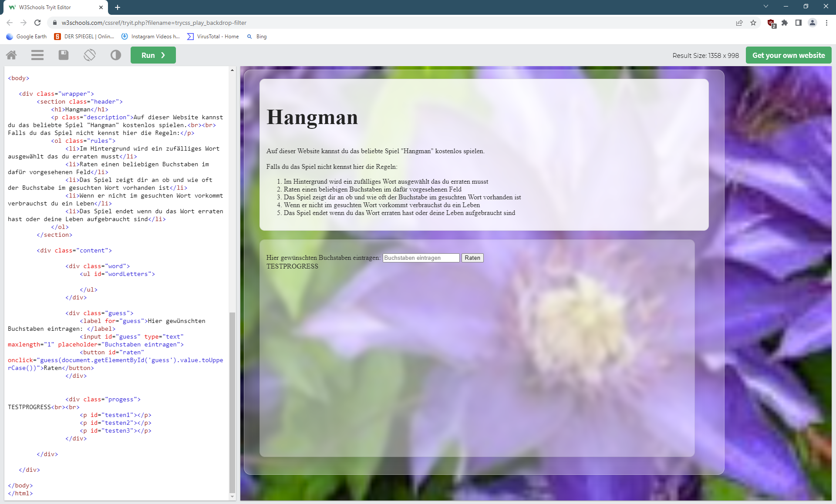Expand the tab search chevron
The image size is (836, 504).
click(766, 7)
